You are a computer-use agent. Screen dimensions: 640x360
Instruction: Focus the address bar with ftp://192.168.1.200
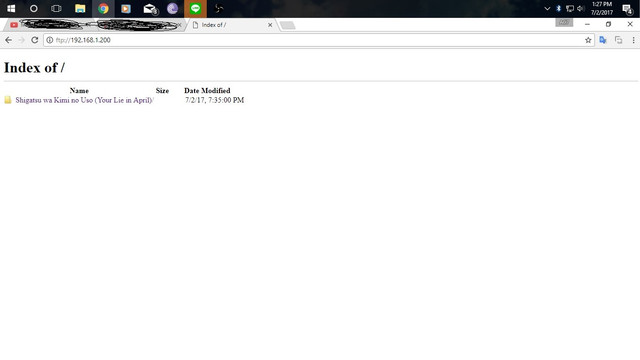[318, 40]
